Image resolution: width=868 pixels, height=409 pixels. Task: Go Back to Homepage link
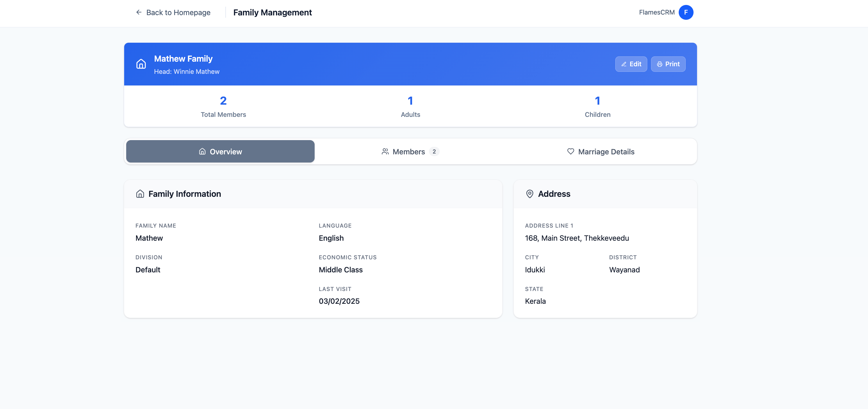[178, 12]
